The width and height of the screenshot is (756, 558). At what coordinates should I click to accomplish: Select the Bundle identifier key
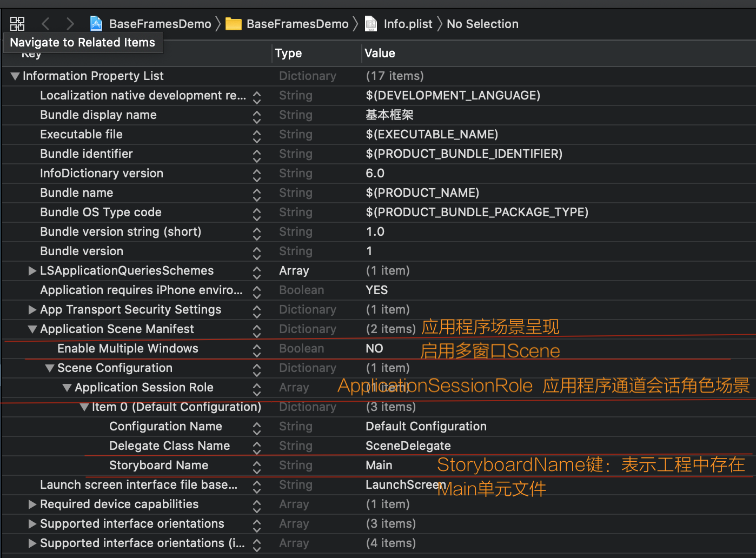pyautogui.click(x=87, y=154)
